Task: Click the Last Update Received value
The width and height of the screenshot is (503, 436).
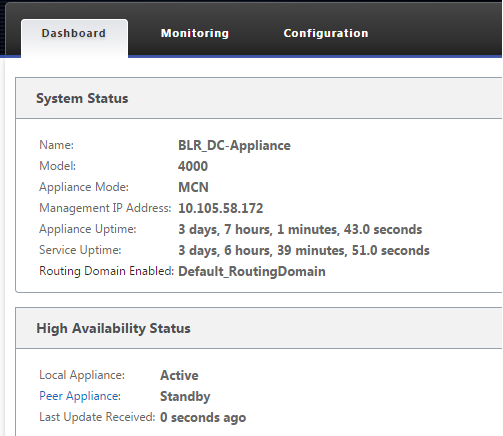Action: (203, 418)
